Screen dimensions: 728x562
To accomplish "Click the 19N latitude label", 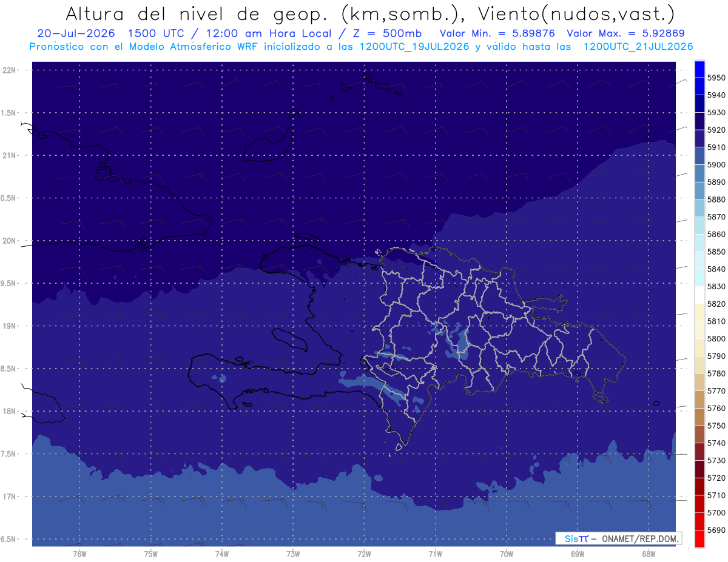I will point(10,326).
